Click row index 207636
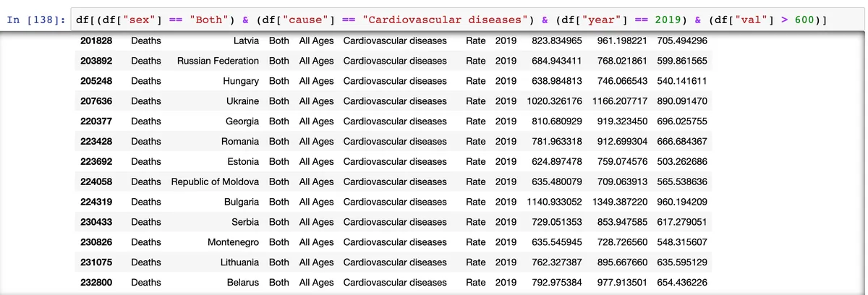 pyautogui.click(x=95, y=101)
